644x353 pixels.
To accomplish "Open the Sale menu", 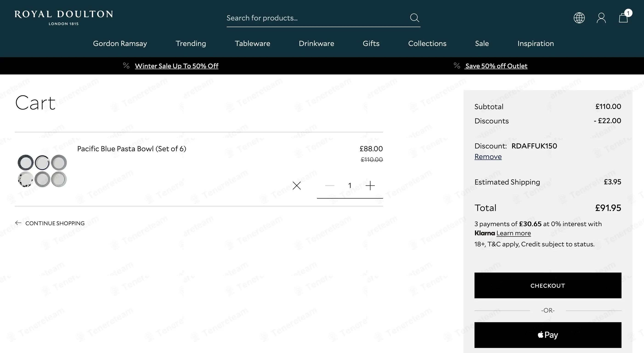I will 482,43.
